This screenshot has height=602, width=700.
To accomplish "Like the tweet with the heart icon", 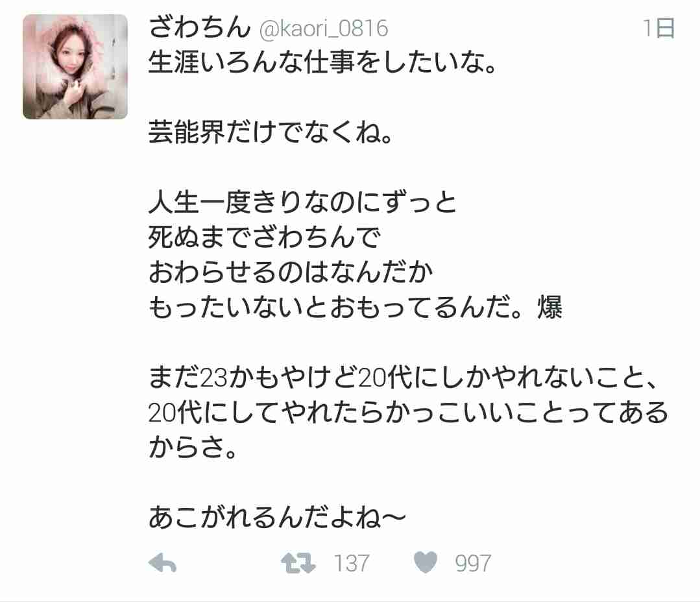I will click(426, 562).
